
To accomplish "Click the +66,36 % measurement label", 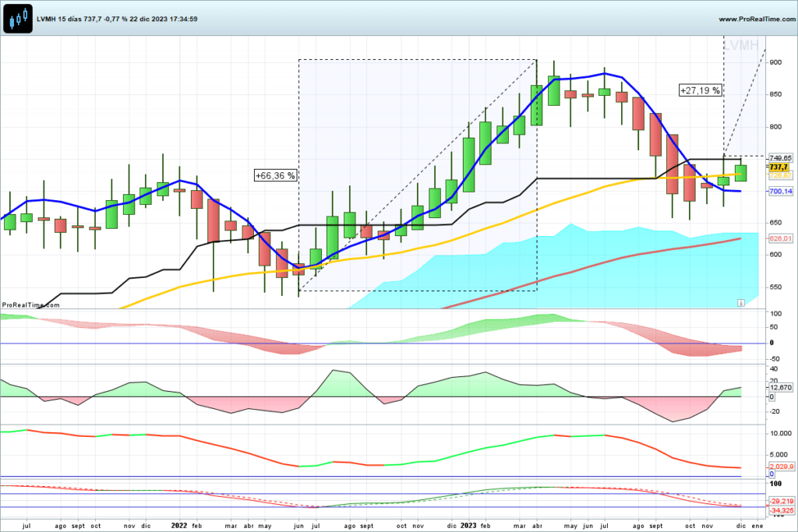I will click(x=275, y=175).
